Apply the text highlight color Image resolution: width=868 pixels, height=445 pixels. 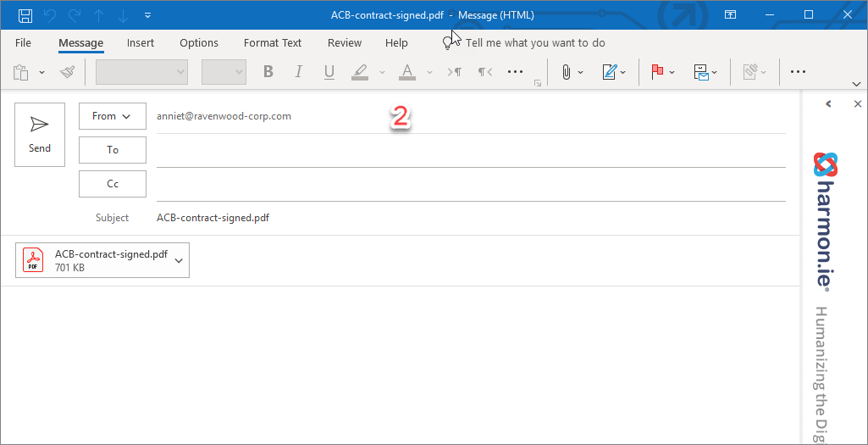[x=360, y=72]
